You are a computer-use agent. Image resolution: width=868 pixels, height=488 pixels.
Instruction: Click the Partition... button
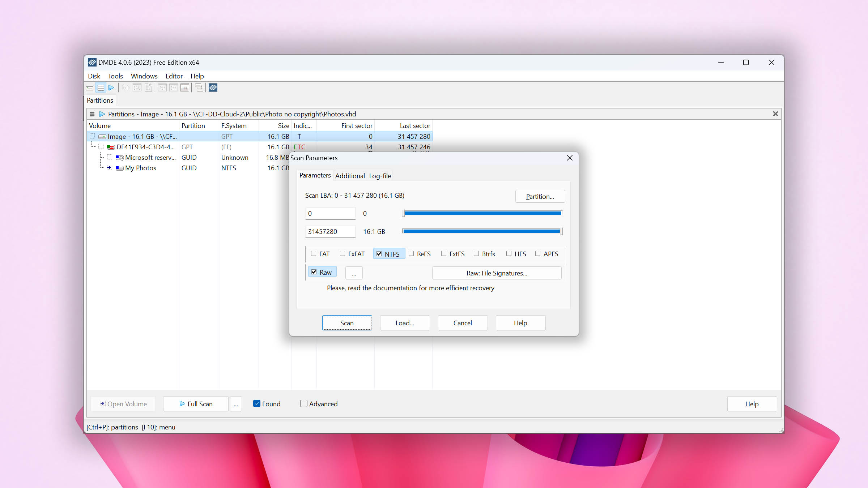tap(540, 196)
